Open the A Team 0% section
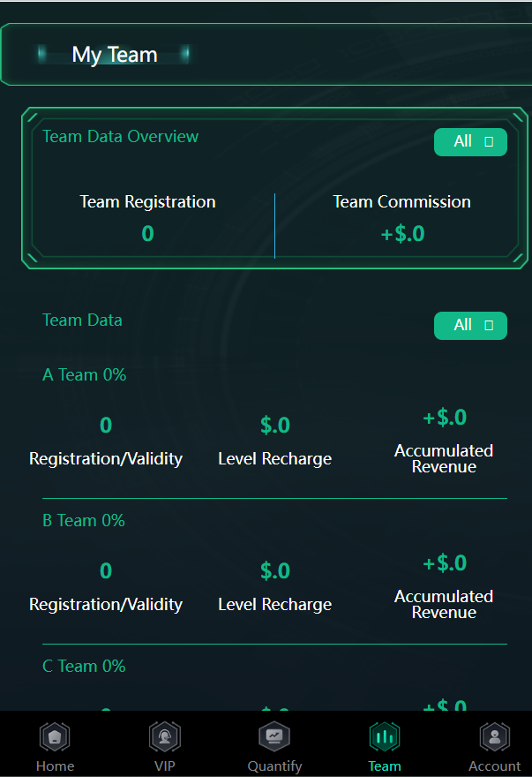Viewport: 532px width, 777px height. pos(85,375)
